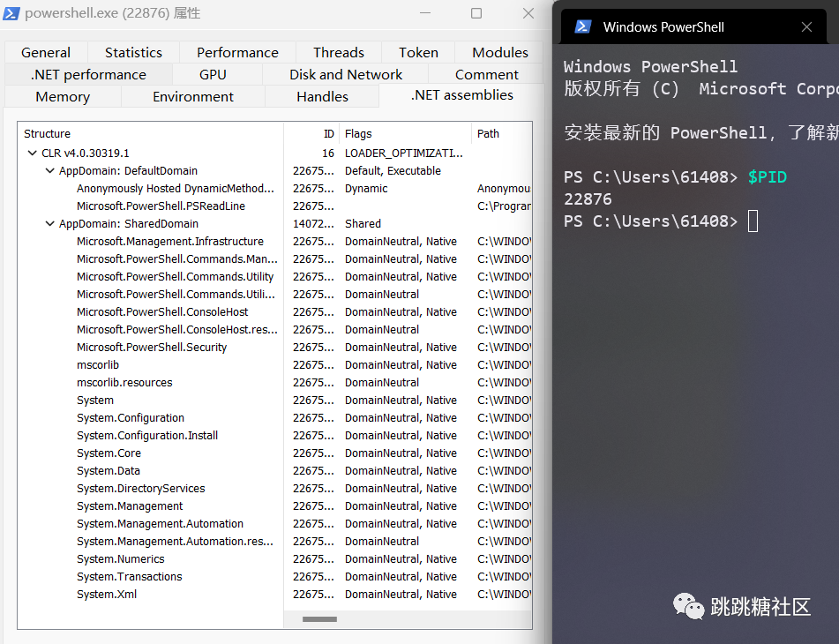839x644 pixels.
Task: Select the Microsoft.PowerShell.Security row
Action: point(275,347)
